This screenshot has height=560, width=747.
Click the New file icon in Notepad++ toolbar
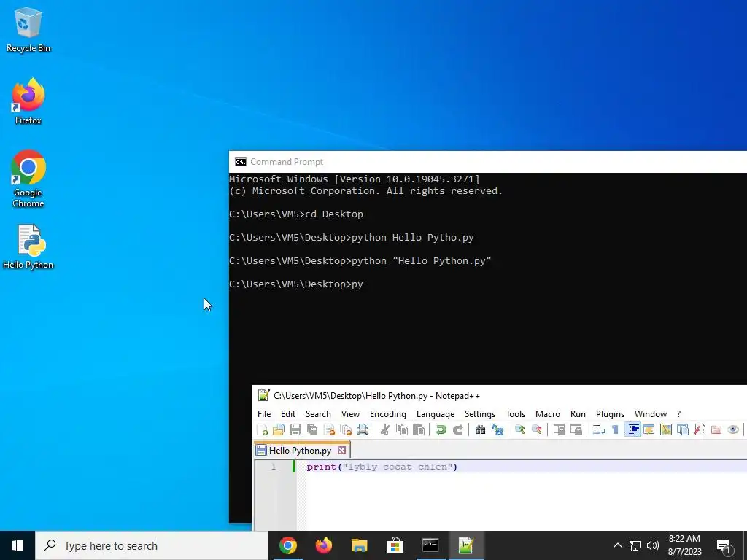pyautogui.click(x=262, y=430)
